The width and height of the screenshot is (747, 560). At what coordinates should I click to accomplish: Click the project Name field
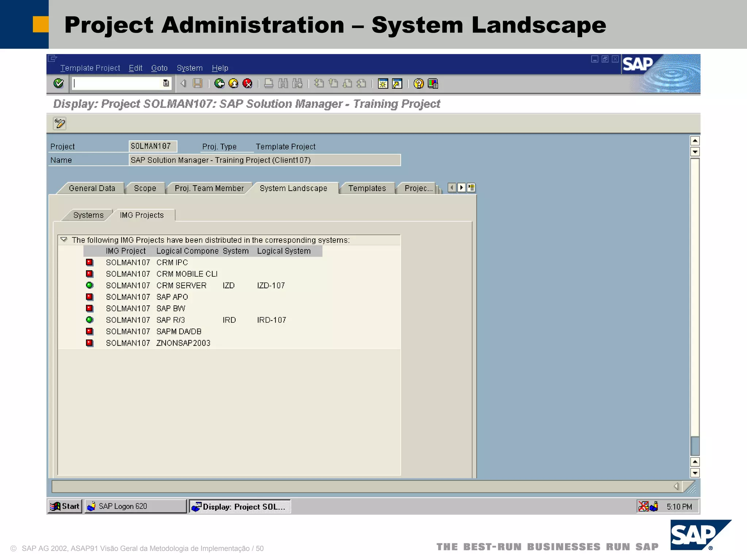click(x=265, y=160)
